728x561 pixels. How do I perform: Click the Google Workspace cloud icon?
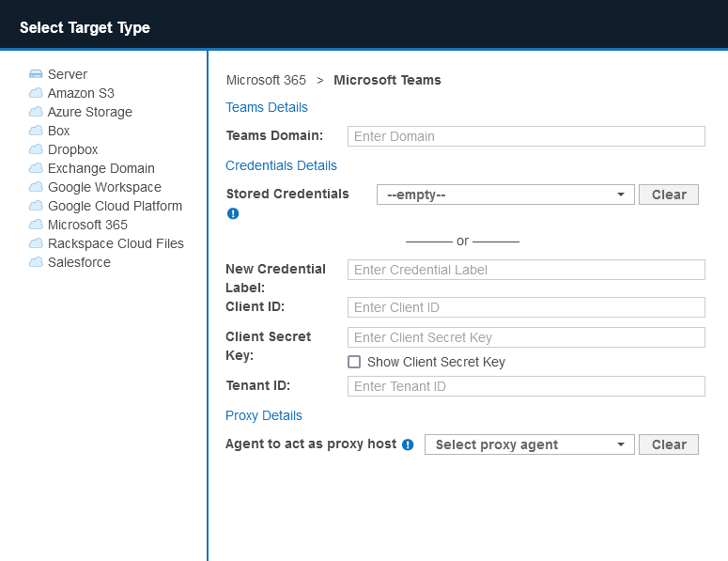coord(36,187)
